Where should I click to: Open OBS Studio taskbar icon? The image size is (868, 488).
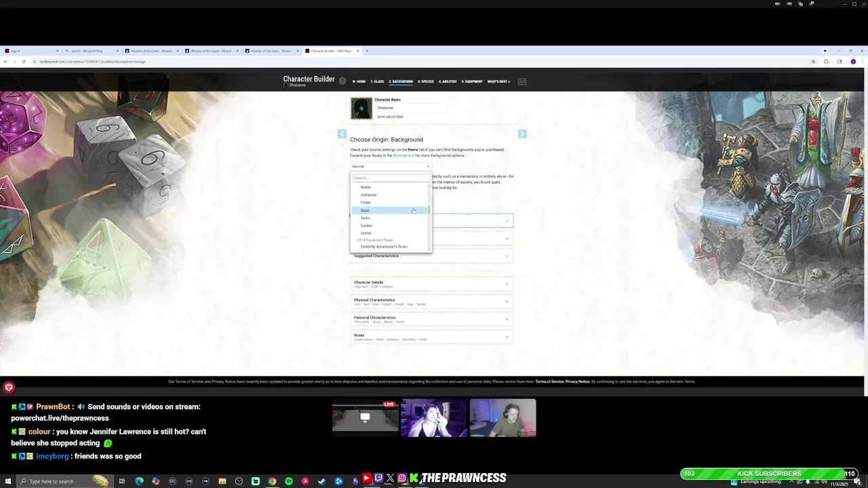click(x=239, y=481)
